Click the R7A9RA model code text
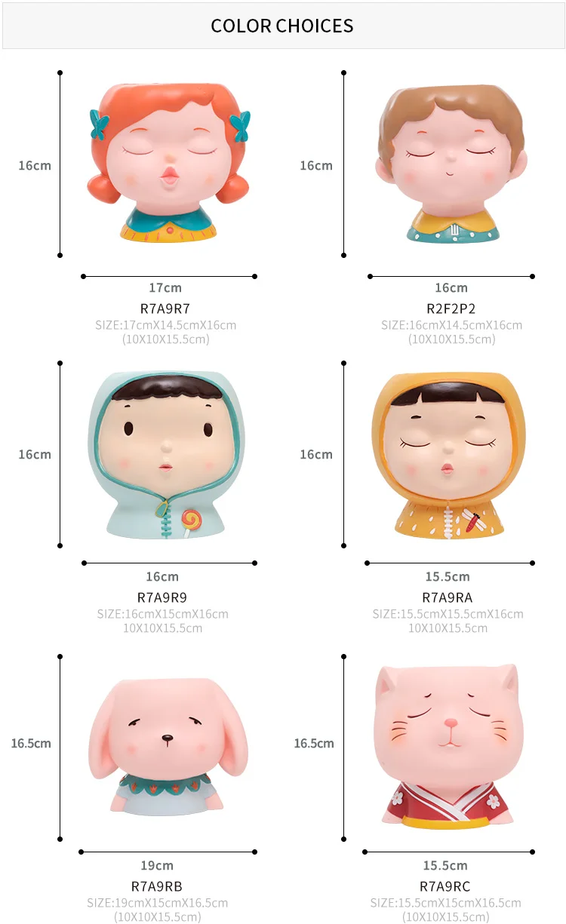 [448, 597]
